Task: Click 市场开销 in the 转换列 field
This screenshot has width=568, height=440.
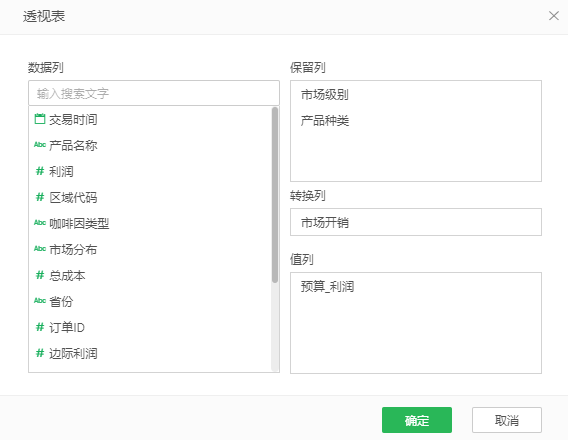Action: [325, 222]
